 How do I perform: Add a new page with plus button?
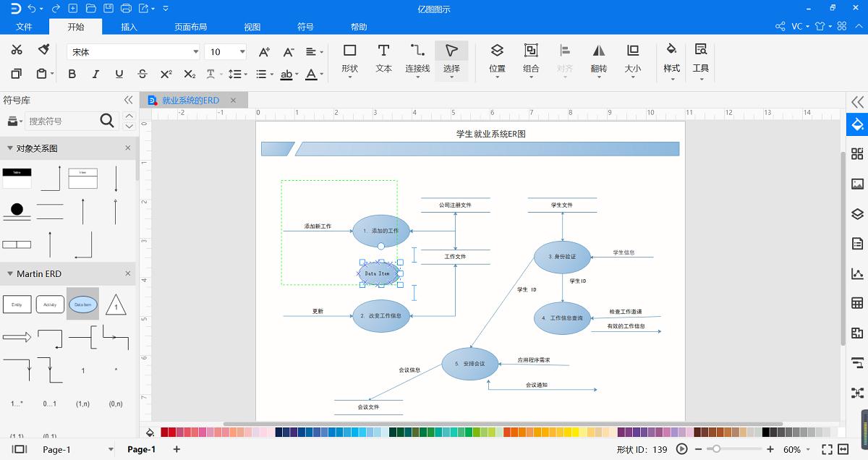click(176, 449)
